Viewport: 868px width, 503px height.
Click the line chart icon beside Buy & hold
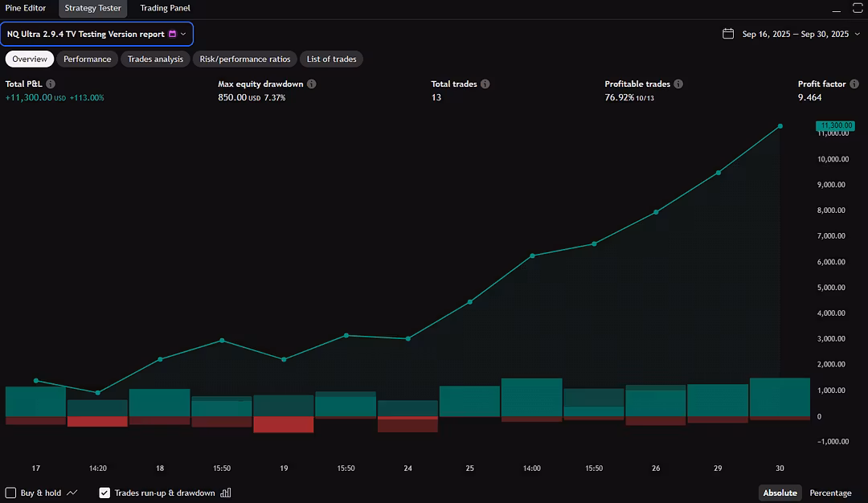72,493
